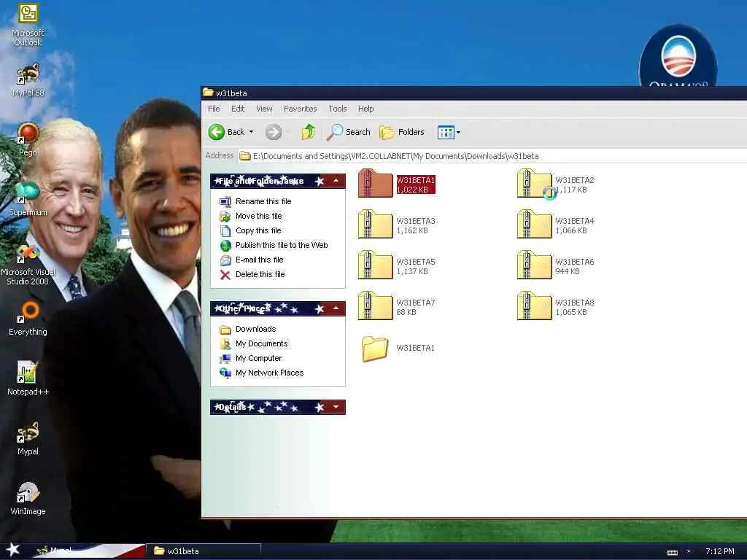Launch MyPal 68 from the desktop
Viewport: 747px width, 560px height.
(x=28, y=79)
